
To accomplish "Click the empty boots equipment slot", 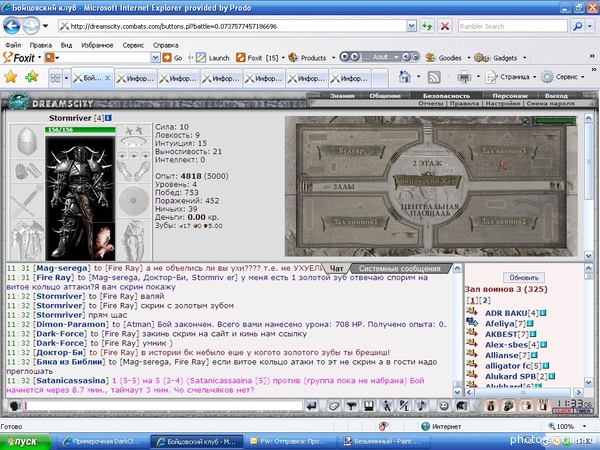I will (x=134, y=240).
